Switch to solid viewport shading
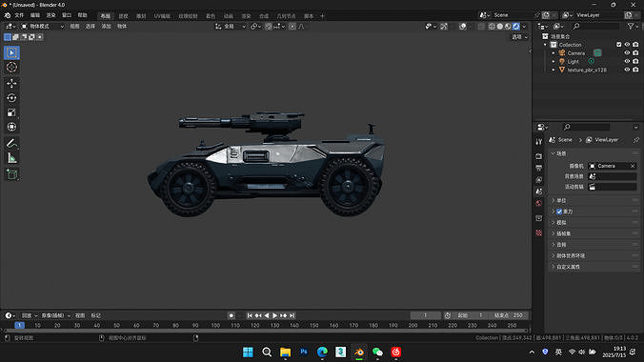Image resolution: width=644 pixels, height=362 pixels. [x=500, y=27]
